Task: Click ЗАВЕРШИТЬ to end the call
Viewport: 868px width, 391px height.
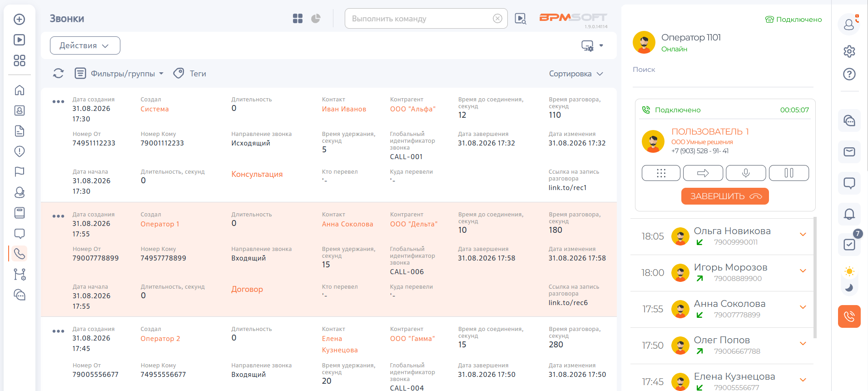Action: (x=725, y=196)
